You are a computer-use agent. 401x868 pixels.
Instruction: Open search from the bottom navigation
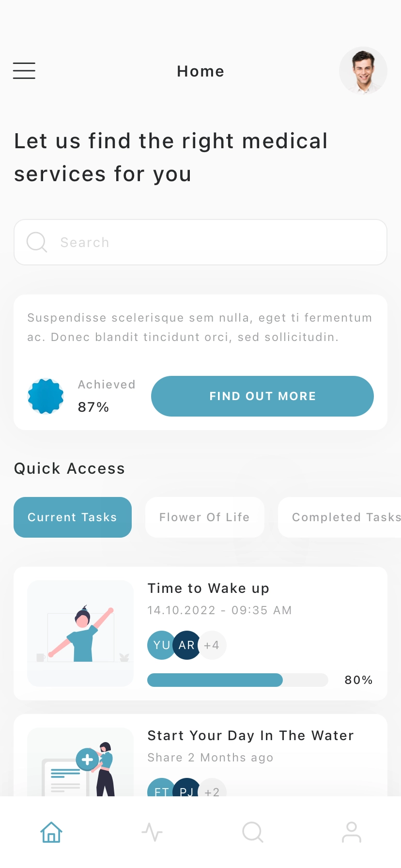pos(252,833)
